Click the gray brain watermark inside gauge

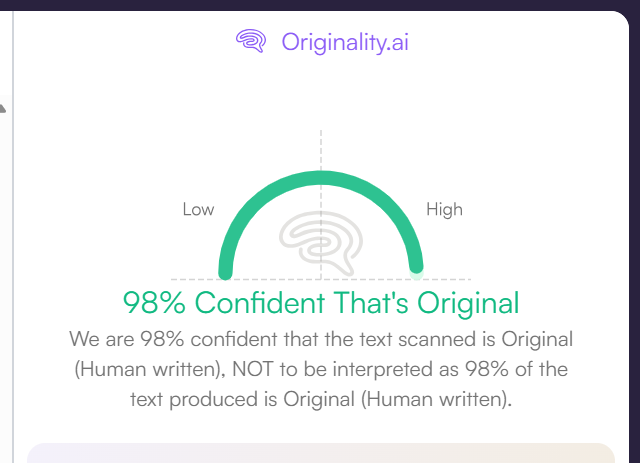pyautogui.click(x=320, y=242)
